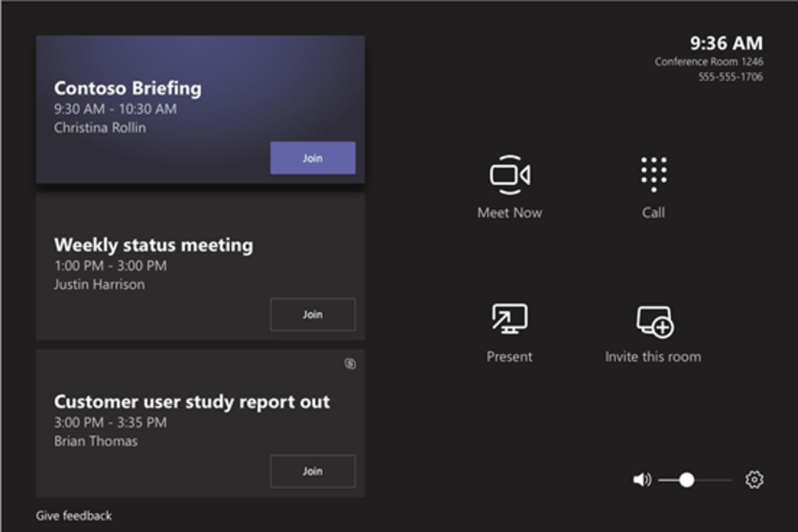Join the Contoso Briefing meeting
The width and height of the screenshot is (798, 532).
312,158
